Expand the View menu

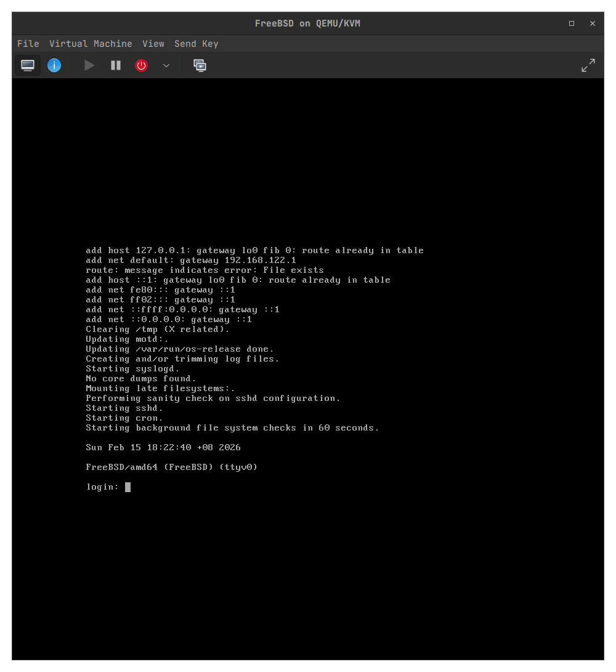pyautogui.click(x=153, y=44)
